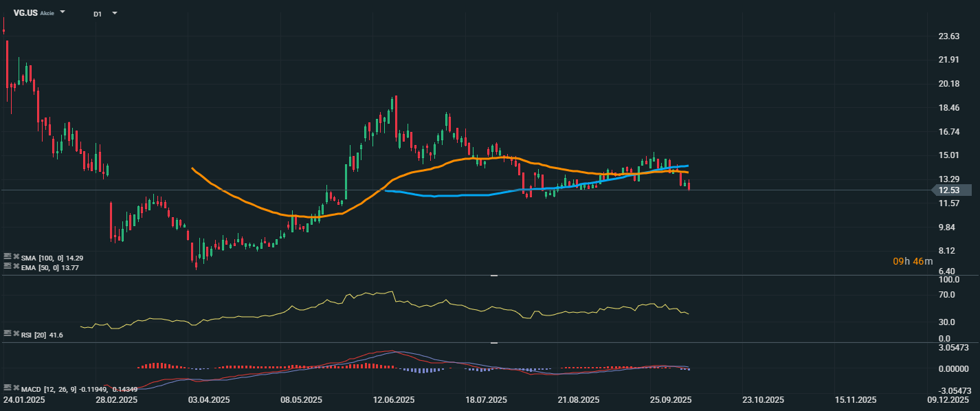This screenshot has width=980, height=411.
Task: Click the resize handle above RSI panel
Action: (x=493, y=276)
